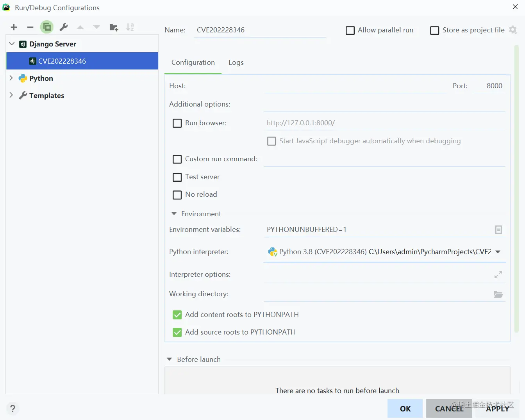Image resolution: width=525 pixels, height=420 pixels.
Task: Switch to the Configuration tab
Action: pyautogui.click(x=193, y=62)
